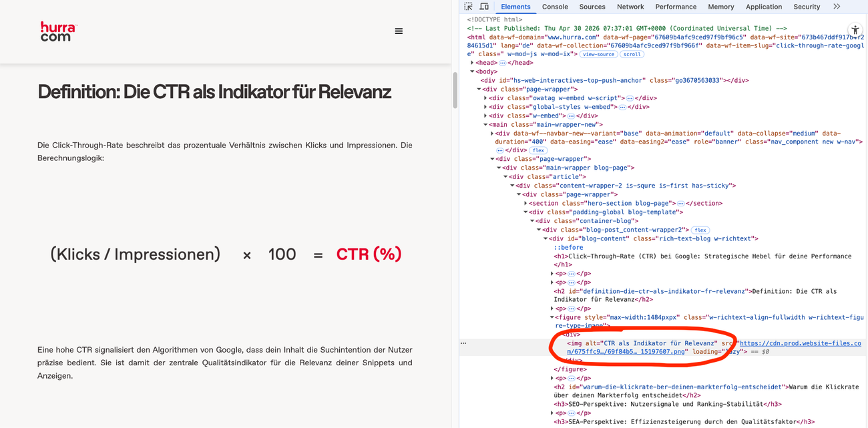Click the flex badge on nav_component div

pos(538,150)
